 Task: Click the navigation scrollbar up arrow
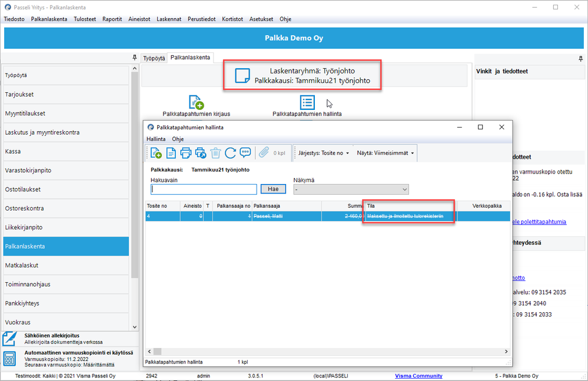pyautogui.click(x=135, y=69)
